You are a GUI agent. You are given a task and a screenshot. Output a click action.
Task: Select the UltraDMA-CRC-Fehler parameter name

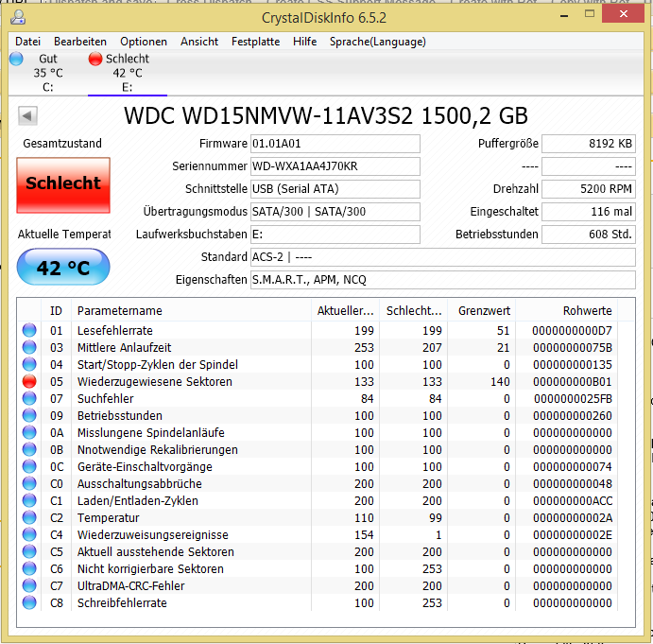[x=130, y=585]
